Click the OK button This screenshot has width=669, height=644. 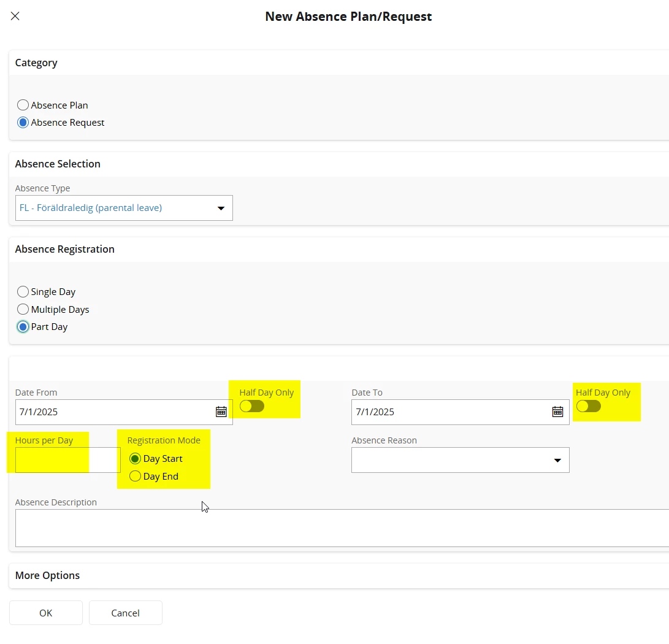(45, 613)
